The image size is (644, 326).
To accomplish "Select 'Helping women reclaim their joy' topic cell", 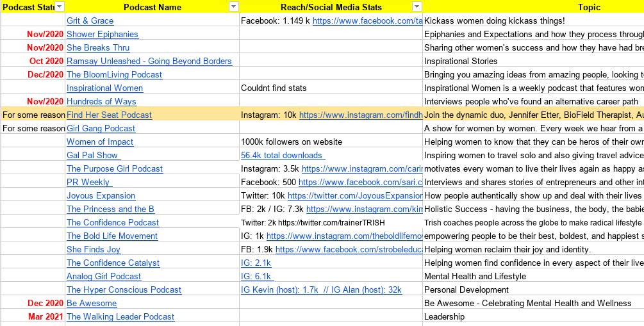I will (534, 250).
